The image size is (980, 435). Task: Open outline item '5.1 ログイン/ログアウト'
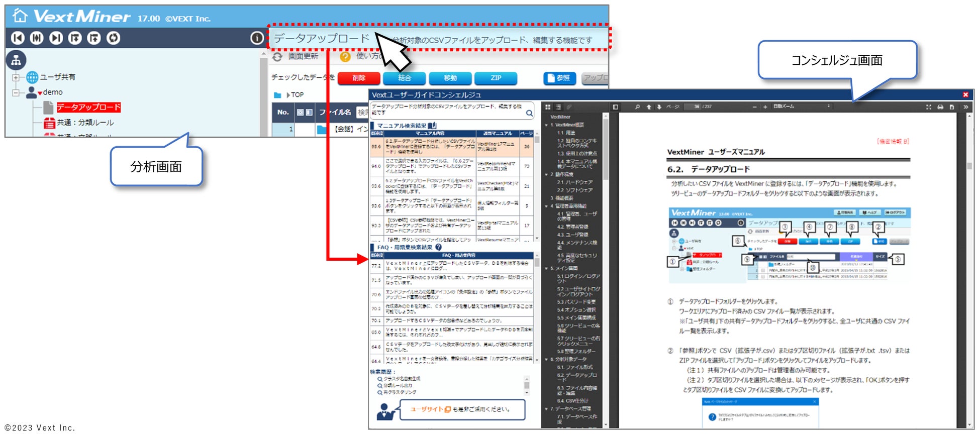(x=578, y=278)
